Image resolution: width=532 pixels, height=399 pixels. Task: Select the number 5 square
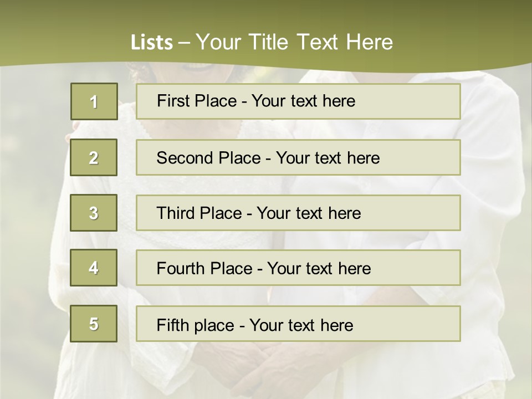[x=94, y=324]
